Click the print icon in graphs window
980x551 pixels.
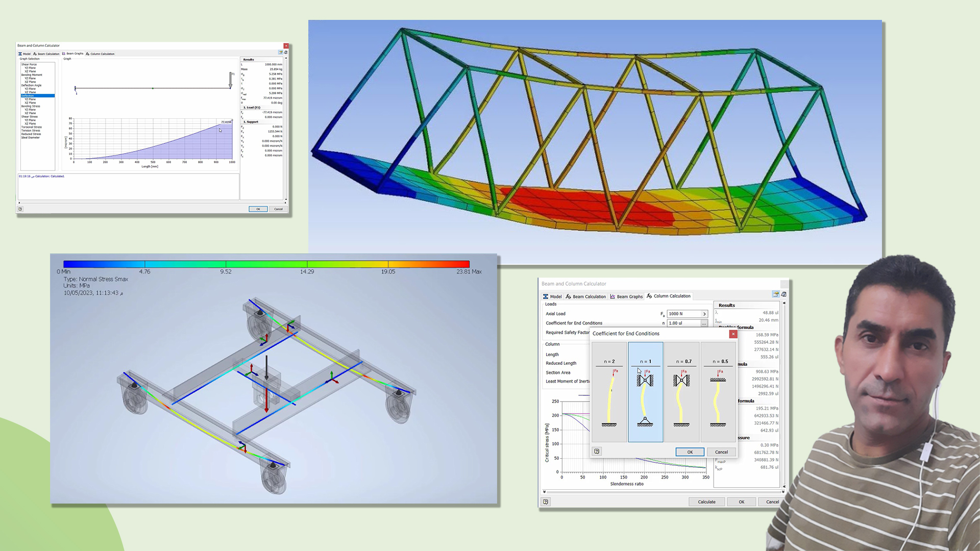pos(286,53)
